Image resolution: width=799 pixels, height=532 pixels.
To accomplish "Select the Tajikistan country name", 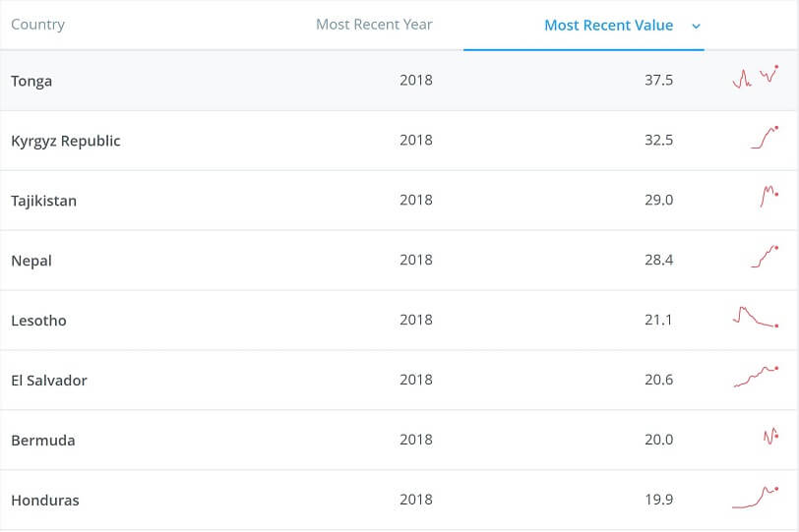I will [x=43, y=201].
